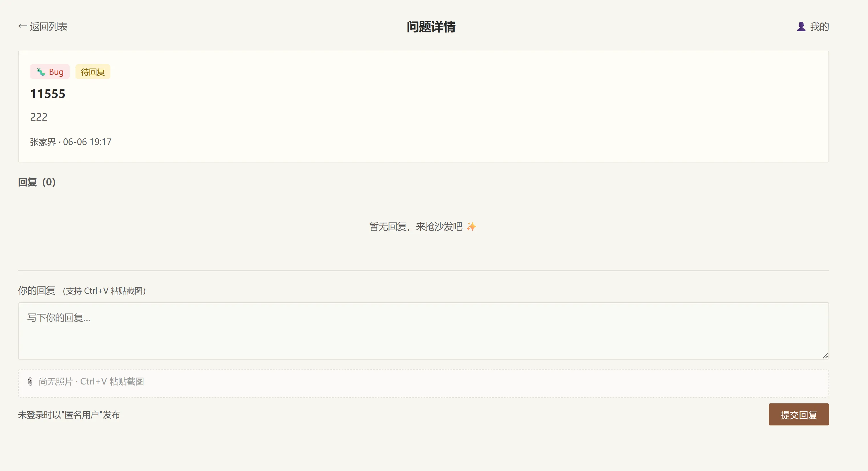Submit with the 提交回复 button
Screen dimensions: 868x471
[x=799, y=414]
